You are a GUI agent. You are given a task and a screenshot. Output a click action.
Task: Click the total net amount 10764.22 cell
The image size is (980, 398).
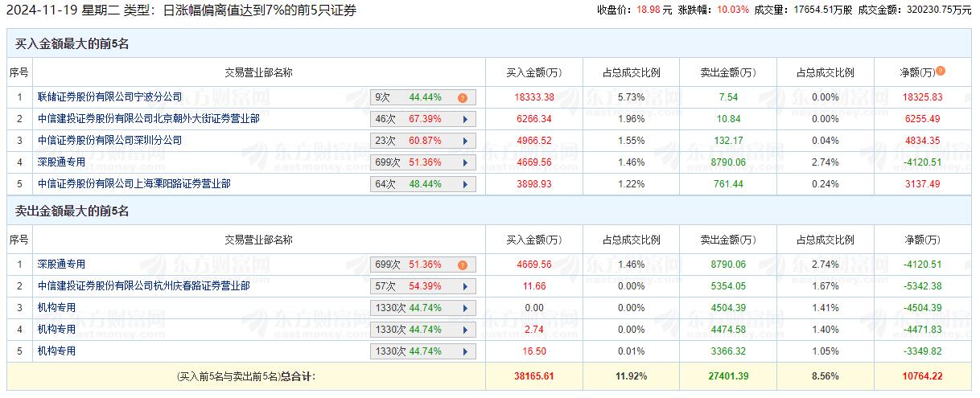coord(921,376)
